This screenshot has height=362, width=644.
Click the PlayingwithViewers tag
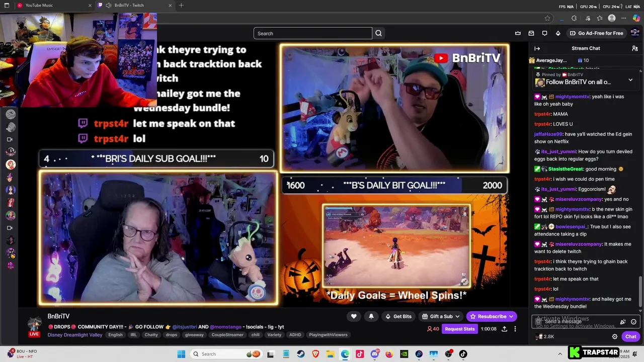point(328,335)
